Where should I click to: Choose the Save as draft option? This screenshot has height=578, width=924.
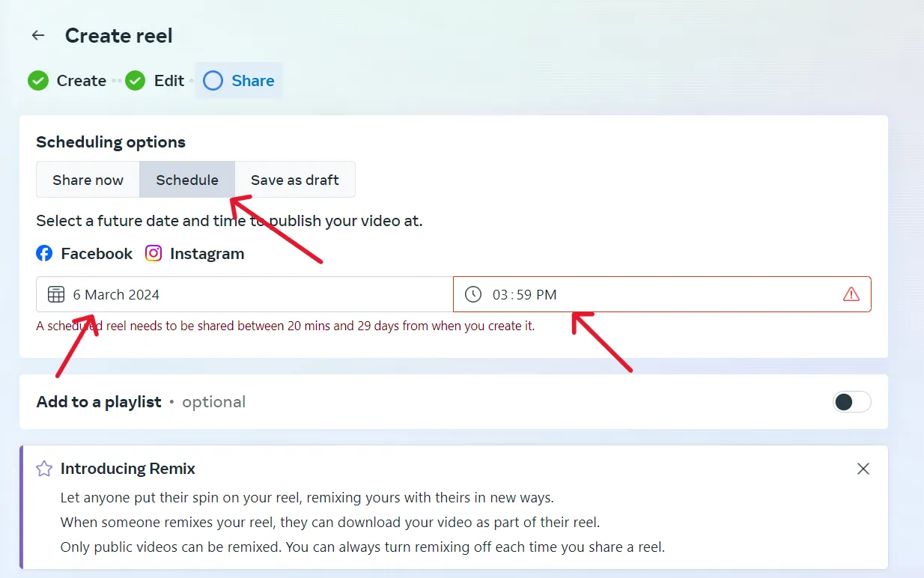pos(295,180)
